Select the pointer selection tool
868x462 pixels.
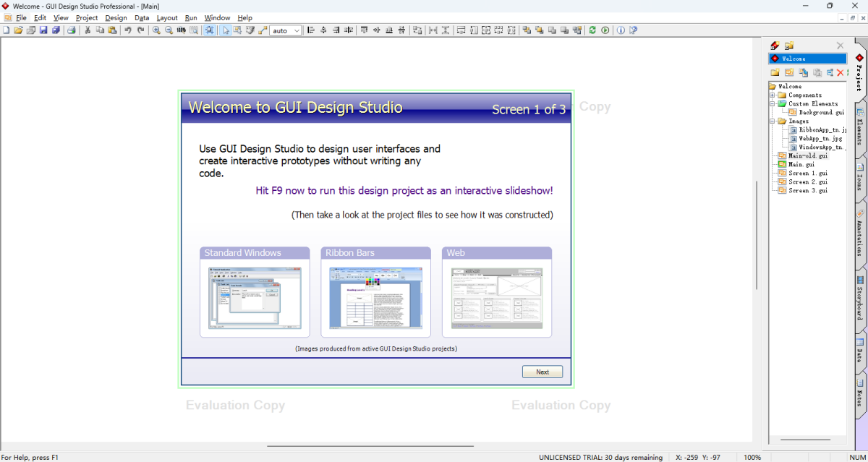pyautogui.click(x=226, y=30)
